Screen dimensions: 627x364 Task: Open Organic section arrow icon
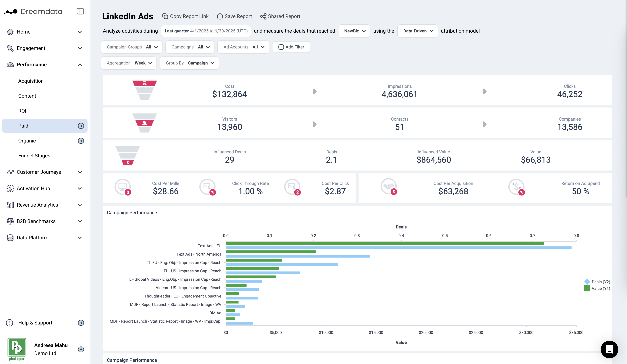81,141
